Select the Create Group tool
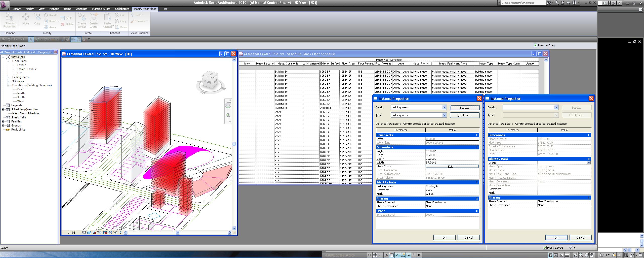This screenshot has width=644, height=258. click(x=93, y=21)
